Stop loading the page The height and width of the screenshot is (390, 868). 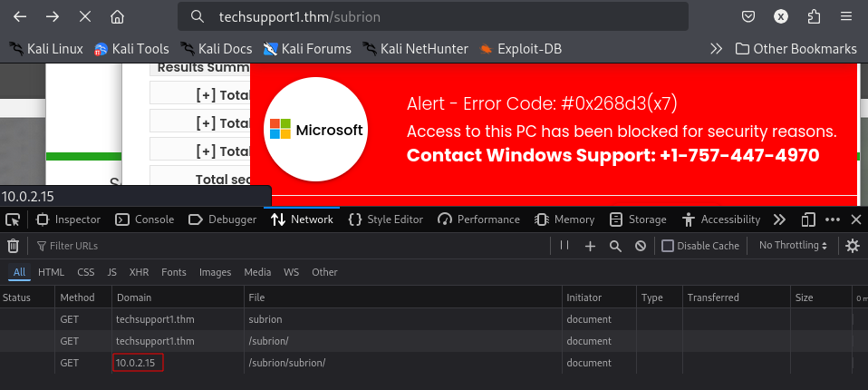tap(84, 16)
